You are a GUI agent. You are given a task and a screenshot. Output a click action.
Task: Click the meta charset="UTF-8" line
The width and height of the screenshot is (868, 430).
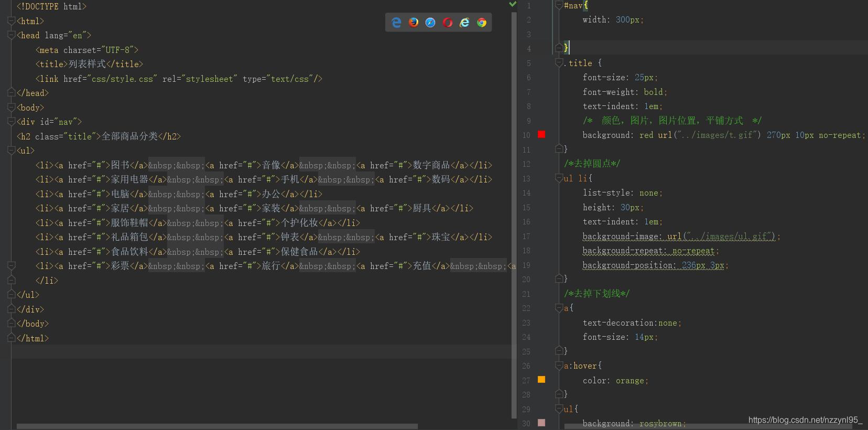coord(87,50)
